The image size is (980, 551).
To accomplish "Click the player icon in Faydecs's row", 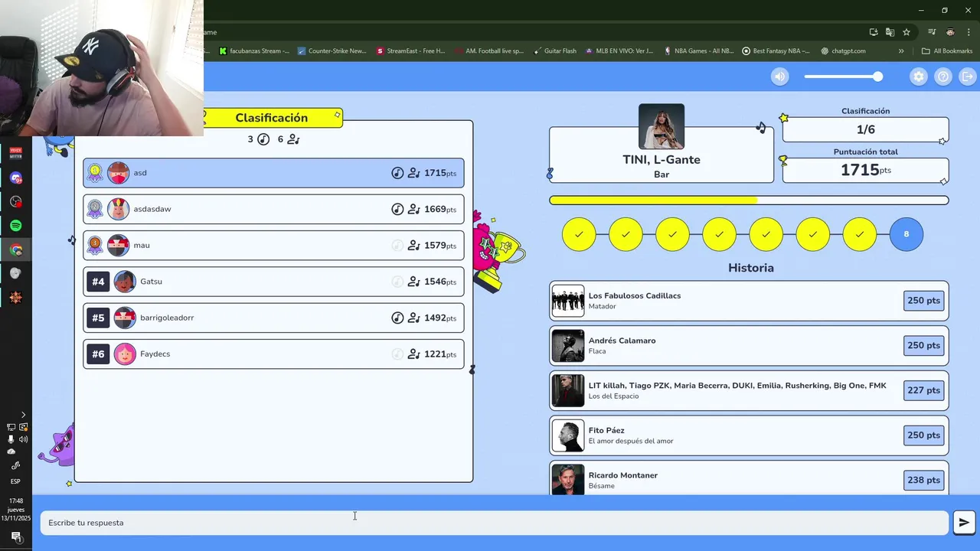I will pos(414,354).
